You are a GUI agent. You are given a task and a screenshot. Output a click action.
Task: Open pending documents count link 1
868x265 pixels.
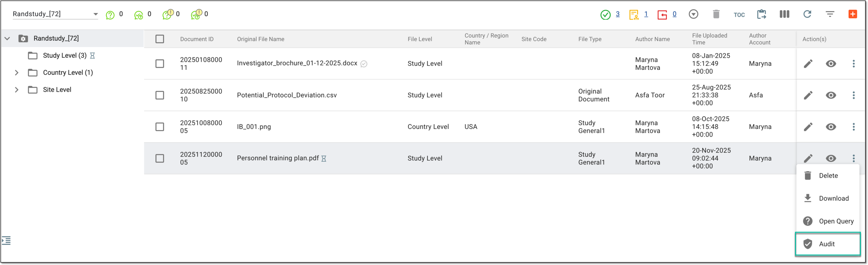point(646,14)
